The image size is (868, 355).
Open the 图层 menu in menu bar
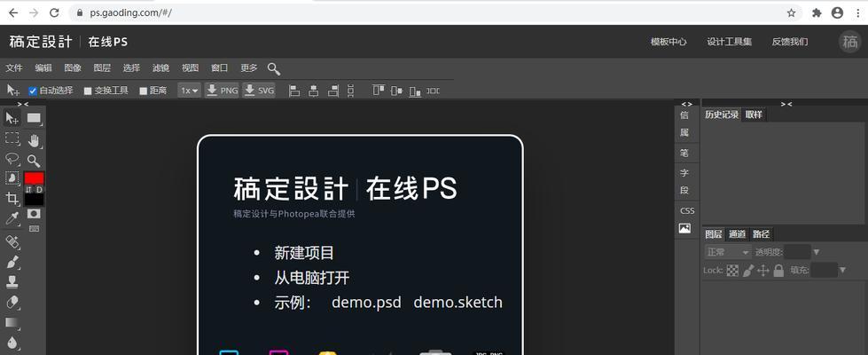point(102,68)
